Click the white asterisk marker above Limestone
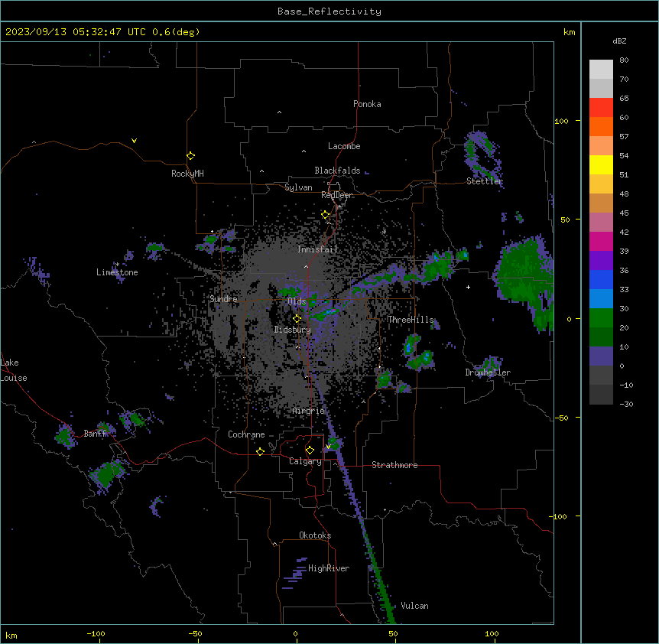Screen dimensions: 659x644 click(x=117, y=265)
